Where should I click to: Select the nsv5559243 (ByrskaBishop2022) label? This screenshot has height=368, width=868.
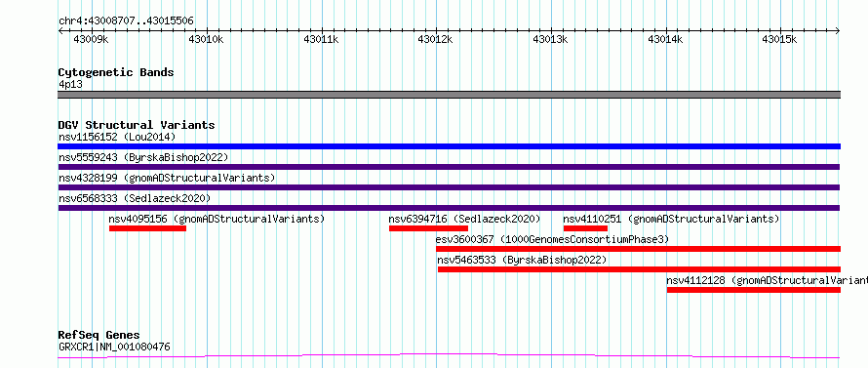pyautogui.click(x=143, y=157)
